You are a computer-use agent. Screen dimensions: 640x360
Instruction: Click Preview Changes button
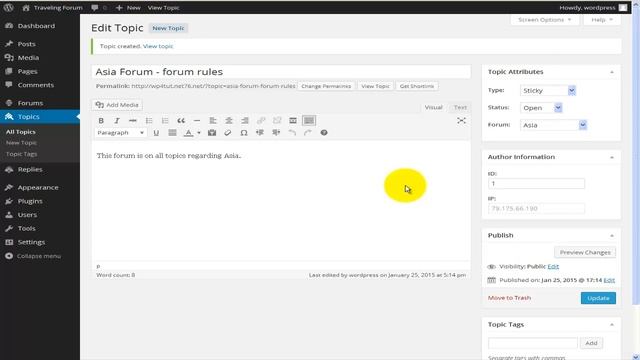[585, 252]
